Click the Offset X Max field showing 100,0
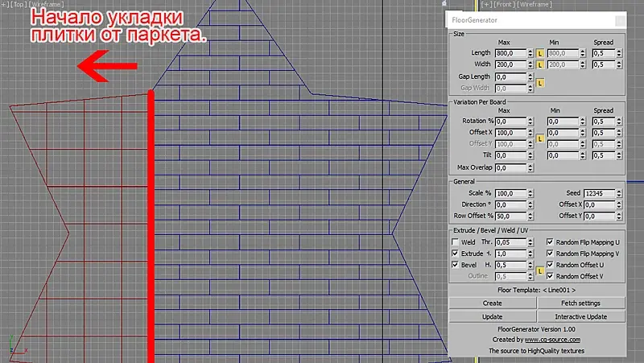Viewport: 644px width, 363px height. (x=510, y=133)
